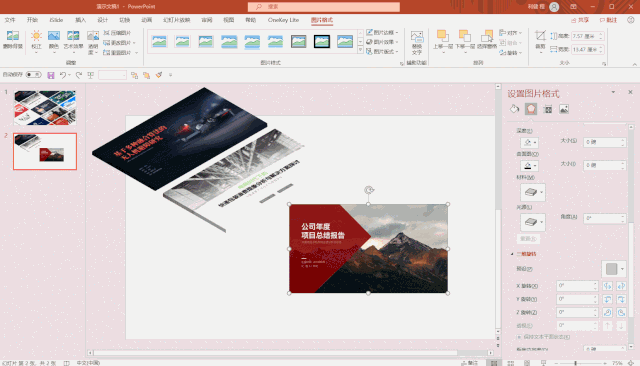Click the lighting Angle value field
The image size is (640, 366).
click(x=604, y=218)
